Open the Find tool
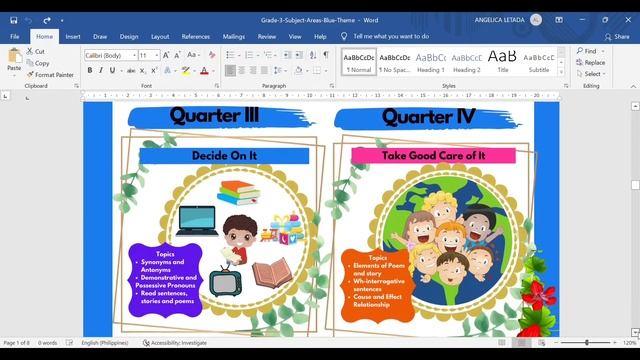 coord(587,51)
